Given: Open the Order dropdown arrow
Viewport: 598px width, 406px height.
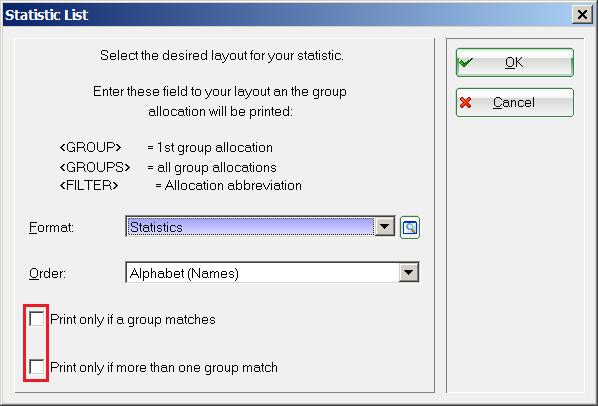Looking at the screenshot, I should [x=408, y=273].
